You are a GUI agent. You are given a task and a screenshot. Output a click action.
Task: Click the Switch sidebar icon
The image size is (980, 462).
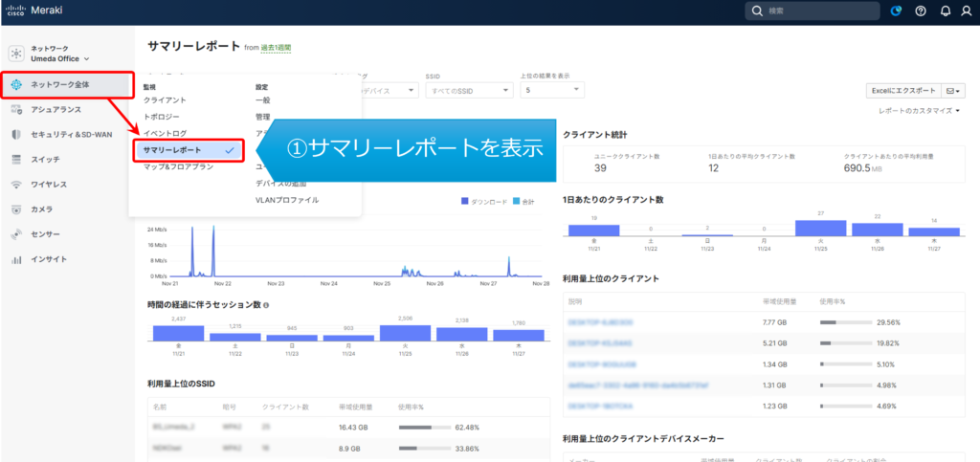coord(16,159)
